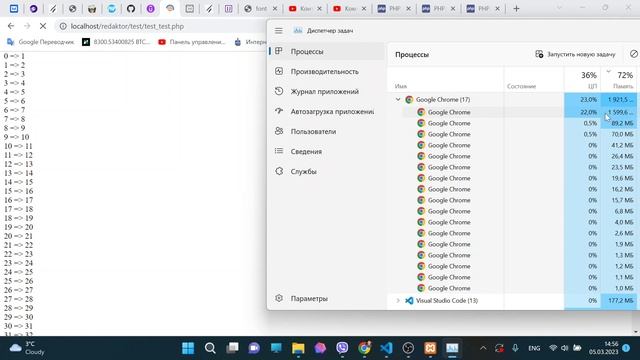This screenshot has height=360, width=640.
Task: Select the Процессы tab in Task Manager
Action: click(327, 51)
